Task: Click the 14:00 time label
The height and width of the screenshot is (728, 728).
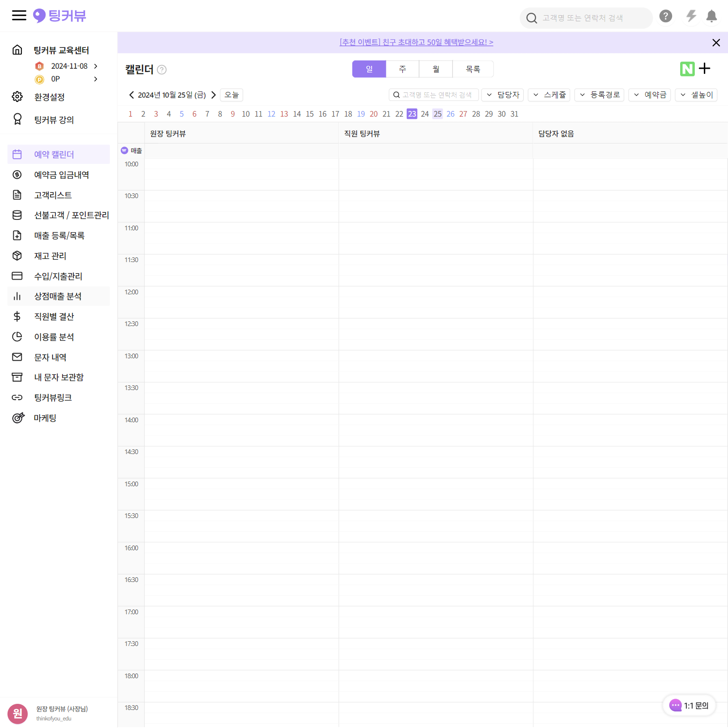Action: click(x=131, y=420)
